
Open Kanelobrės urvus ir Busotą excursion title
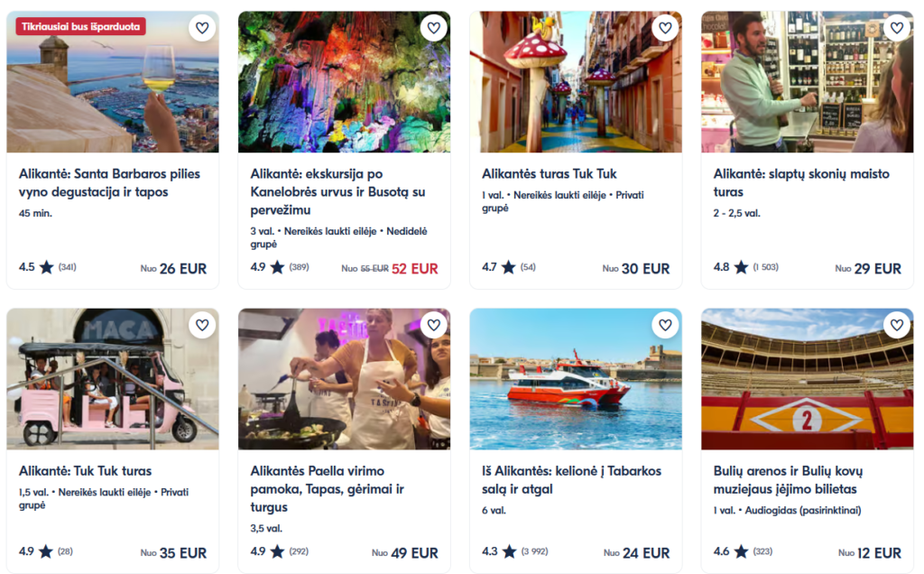click(338, 191)
